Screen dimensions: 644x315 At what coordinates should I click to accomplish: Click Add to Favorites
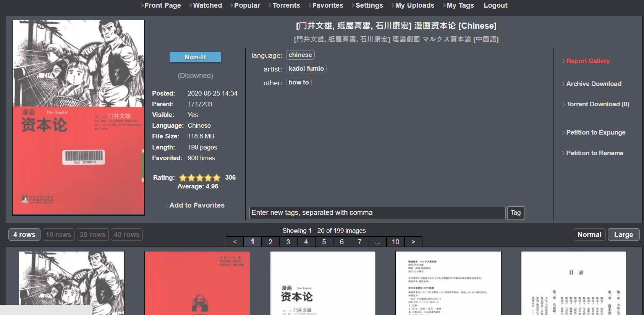point(197,205)
